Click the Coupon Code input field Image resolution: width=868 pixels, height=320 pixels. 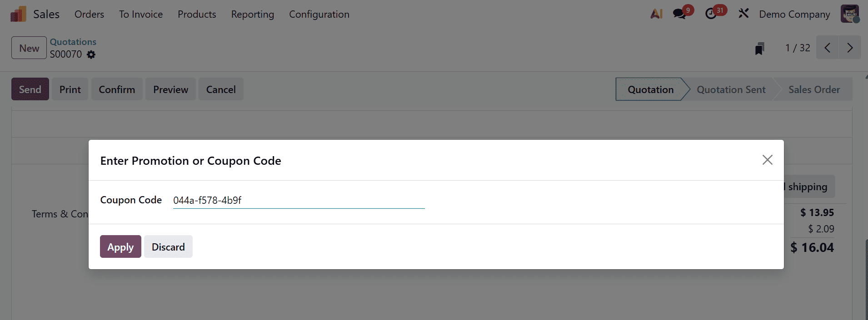(299, 200)
